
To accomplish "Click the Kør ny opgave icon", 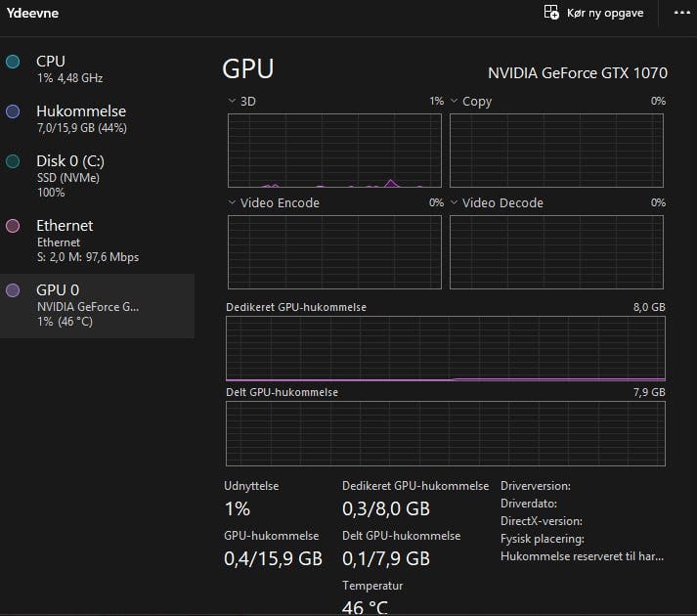I will coord(551,12).
